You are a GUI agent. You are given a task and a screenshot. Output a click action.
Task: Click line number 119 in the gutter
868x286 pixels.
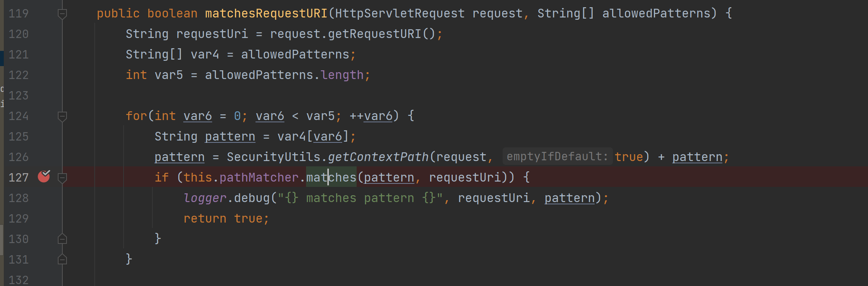[19, 14]
